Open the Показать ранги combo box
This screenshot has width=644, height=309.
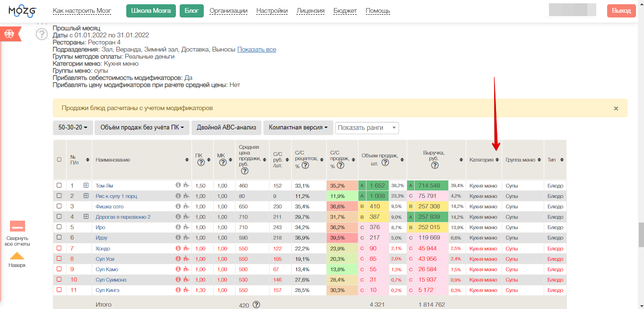coord(367,128)
